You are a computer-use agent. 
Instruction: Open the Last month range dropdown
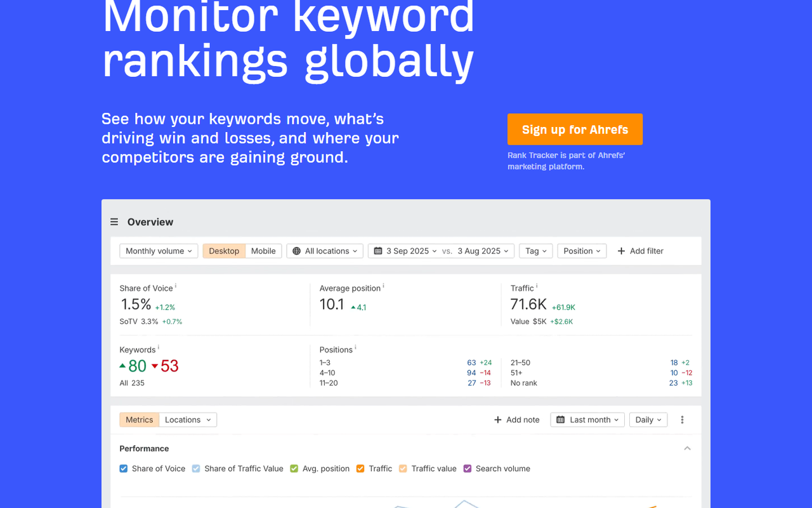[x=587, y=420]
